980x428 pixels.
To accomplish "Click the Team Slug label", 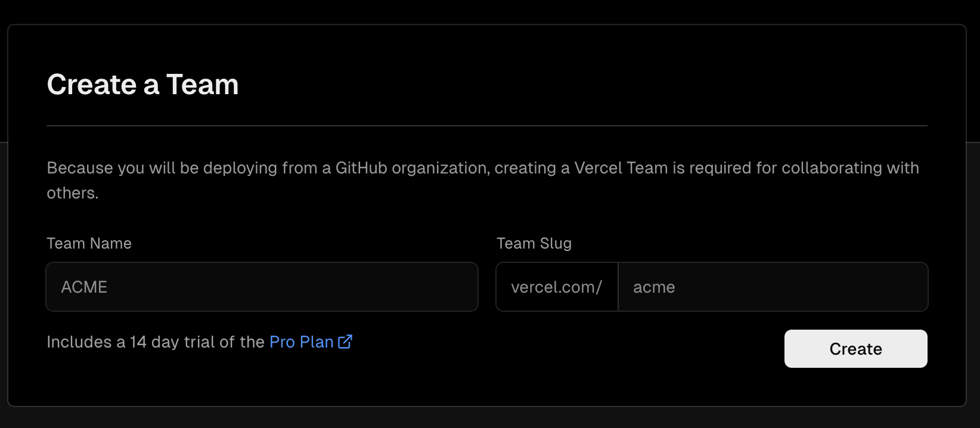I will point(534,243).
